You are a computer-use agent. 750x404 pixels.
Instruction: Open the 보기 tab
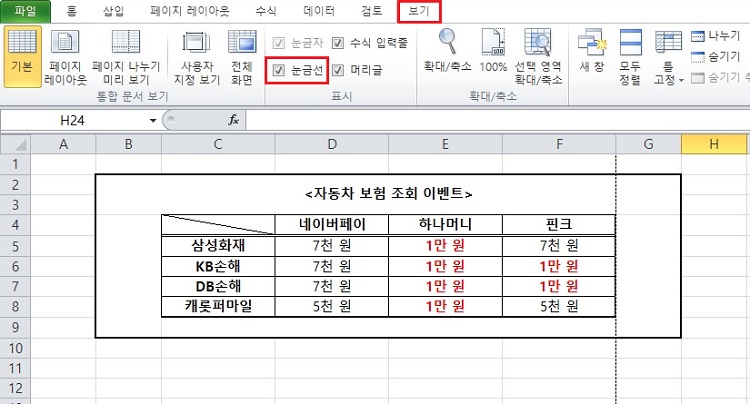[419, 11]
